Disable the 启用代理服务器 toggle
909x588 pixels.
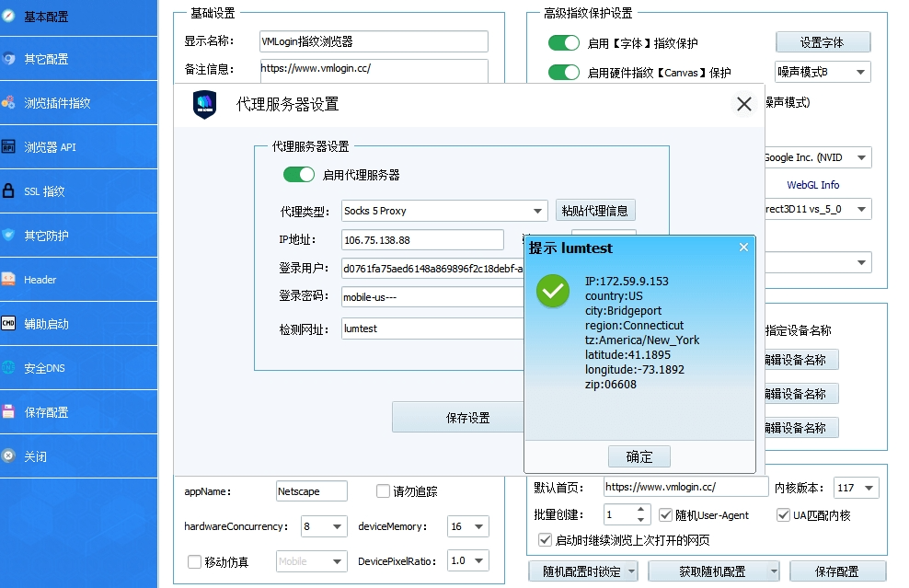click(x=298, y=174)
